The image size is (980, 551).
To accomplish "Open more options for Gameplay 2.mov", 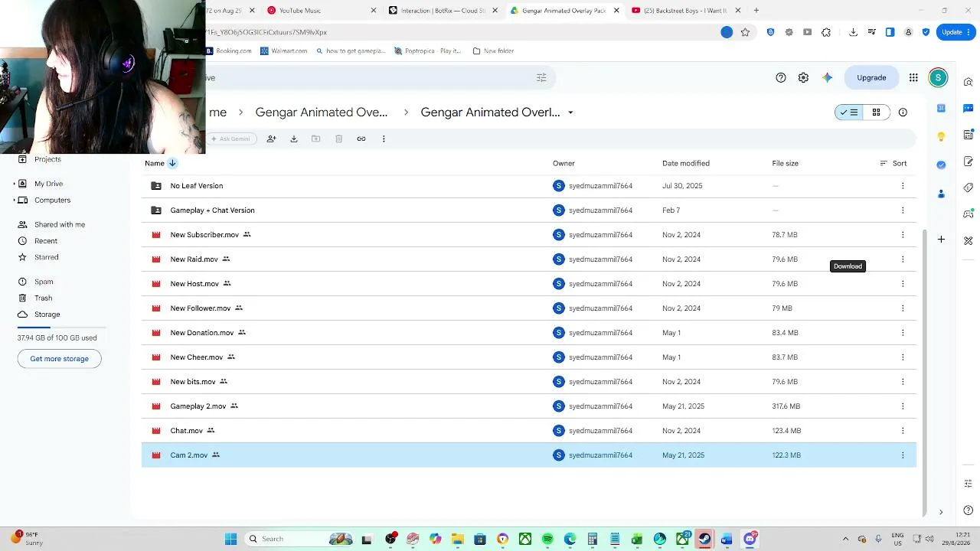I will [903, 406].
